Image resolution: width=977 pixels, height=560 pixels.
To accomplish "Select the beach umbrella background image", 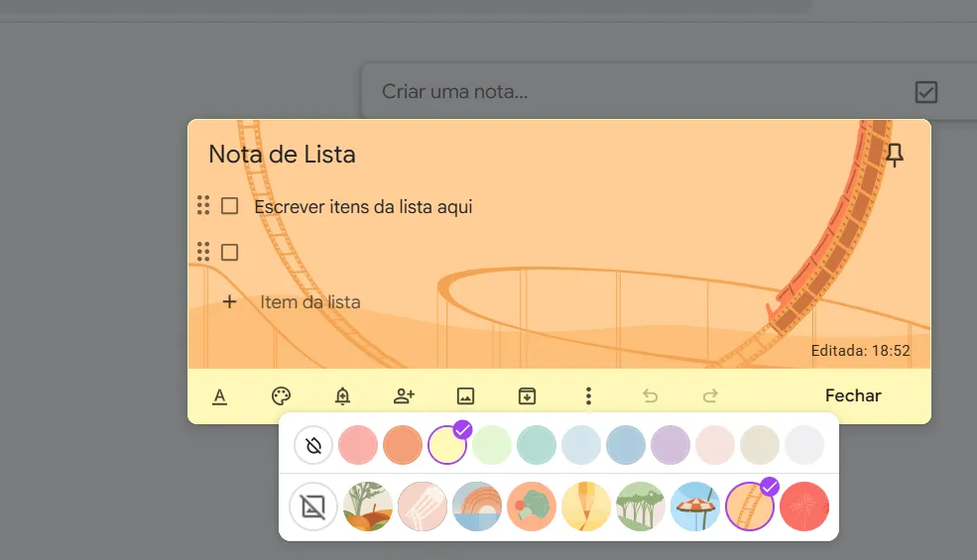I will [695, 507].
